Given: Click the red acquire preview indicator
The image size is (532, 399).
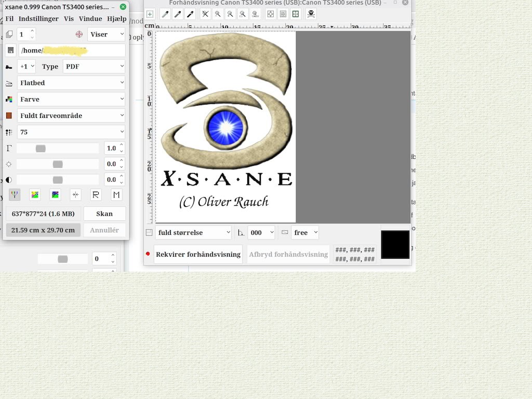Looking at the screenshot, I should 148,254.
